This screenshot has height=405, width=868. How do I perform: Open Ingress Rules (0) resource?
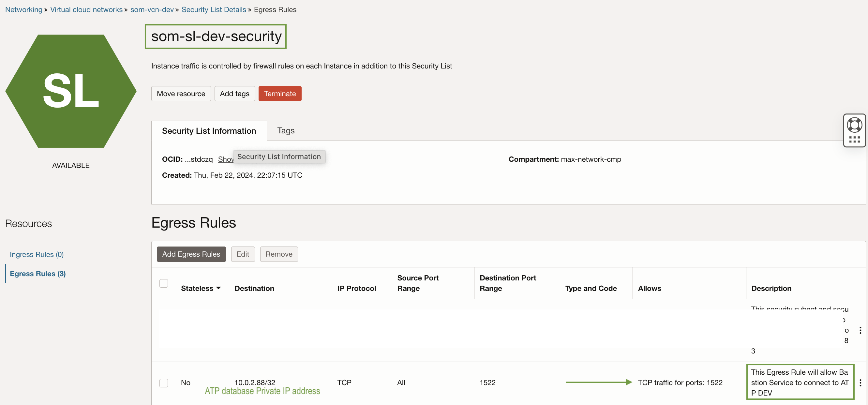(x=37, y=254)
